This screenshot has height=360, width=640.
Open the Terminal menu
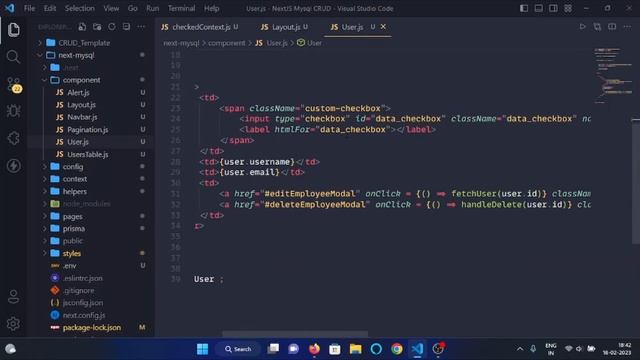181,8
